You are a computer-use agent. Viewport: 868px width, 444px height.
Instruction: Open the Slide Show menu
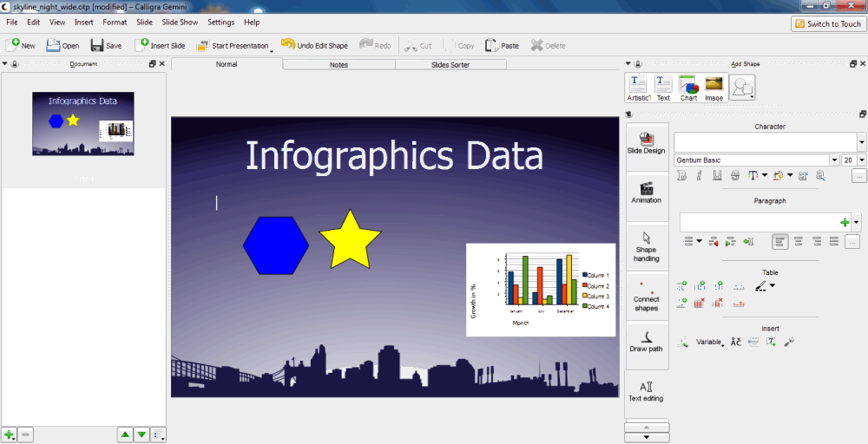click(x=180, y=23)
